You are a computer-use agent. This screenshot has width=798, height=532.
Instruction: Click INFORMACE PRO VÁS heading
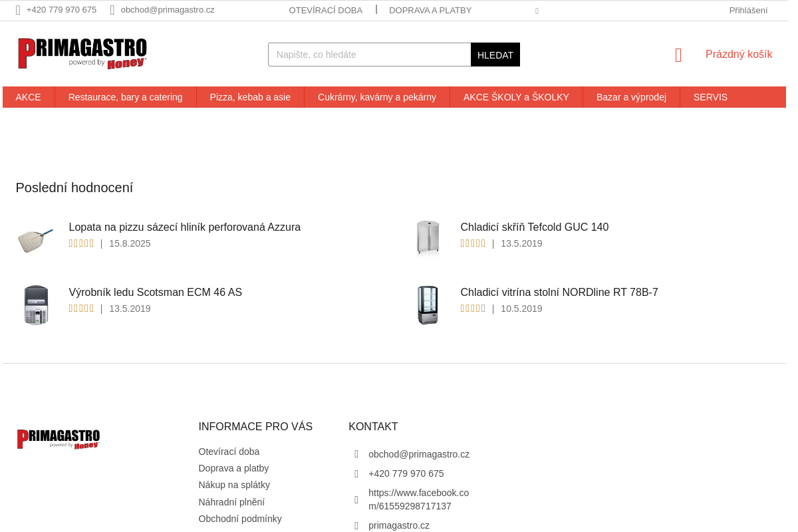(x=255, y=427)
